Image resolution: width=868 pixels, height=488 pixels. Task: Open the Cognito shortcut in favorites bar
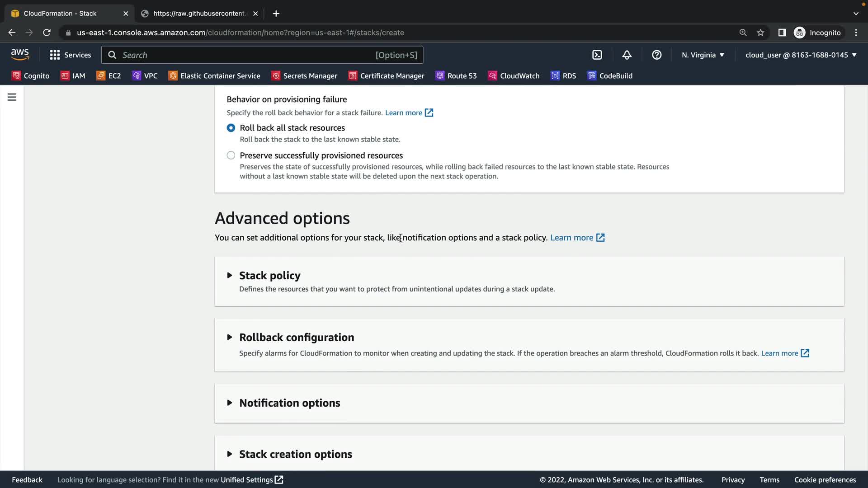tap(31, 76)
